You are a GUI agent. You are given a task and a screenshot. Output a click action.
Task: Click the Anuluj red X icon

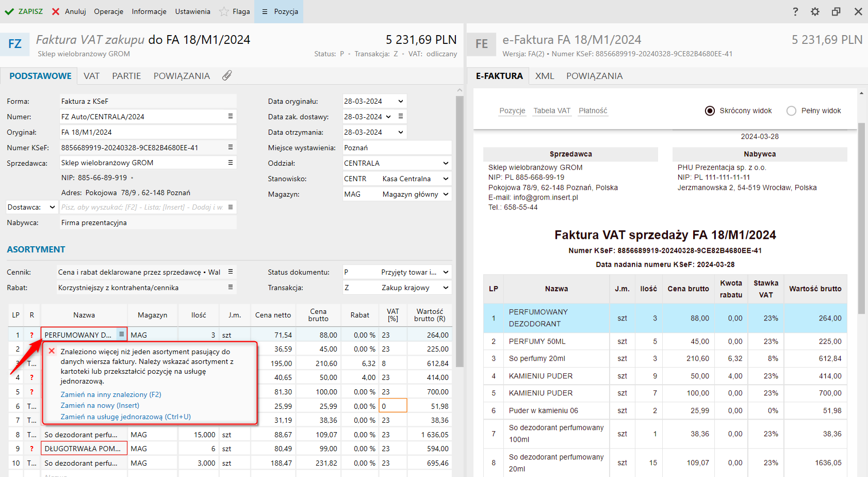(x=56, y=11)
